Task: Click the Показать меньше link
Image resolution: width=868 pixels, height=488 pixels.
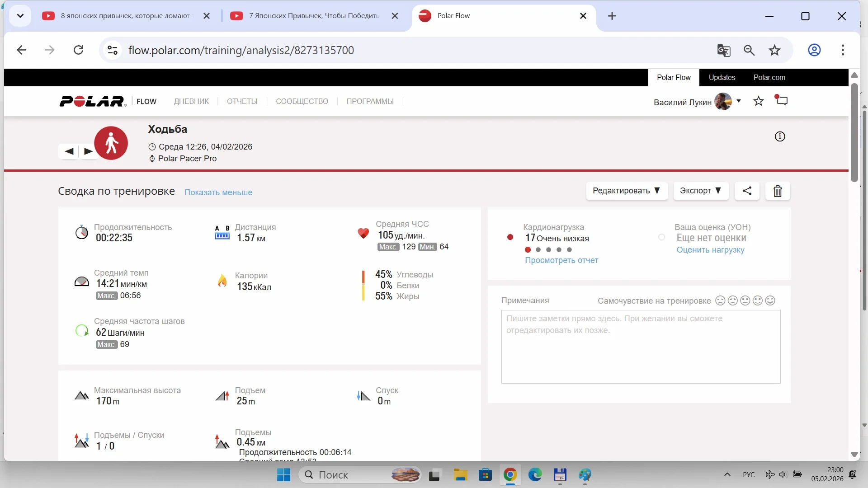Action: (x=218, y=192)
